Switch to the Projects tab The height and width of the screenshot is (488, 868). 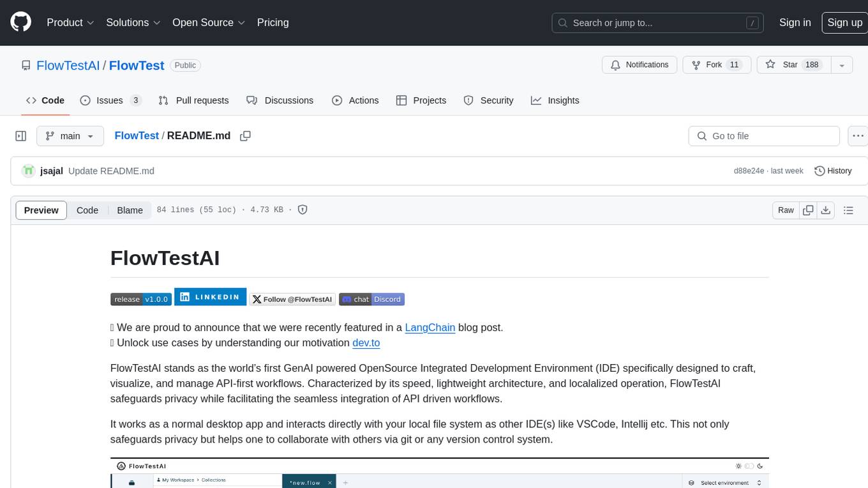click(x=421, y=100)
